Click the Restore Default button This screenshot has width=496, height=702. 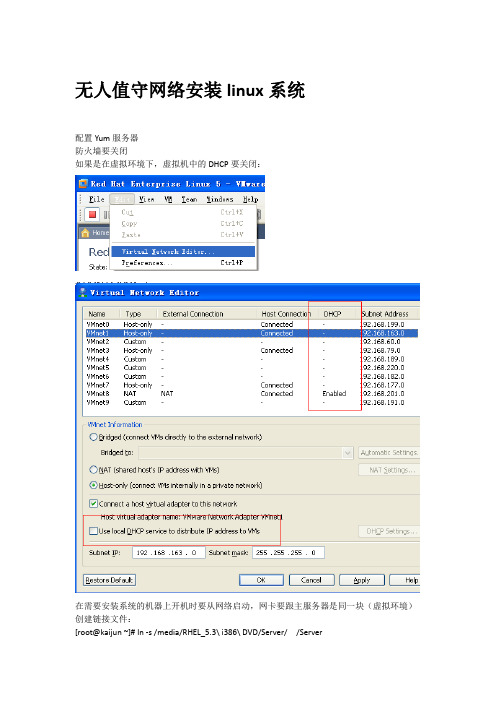pos(110,580)
